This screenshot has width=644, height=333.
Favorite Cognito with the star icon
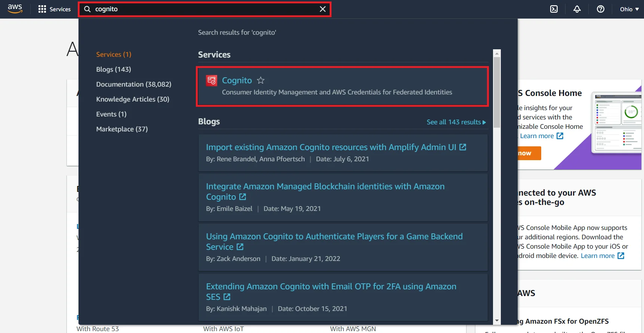tap(261, 80)
